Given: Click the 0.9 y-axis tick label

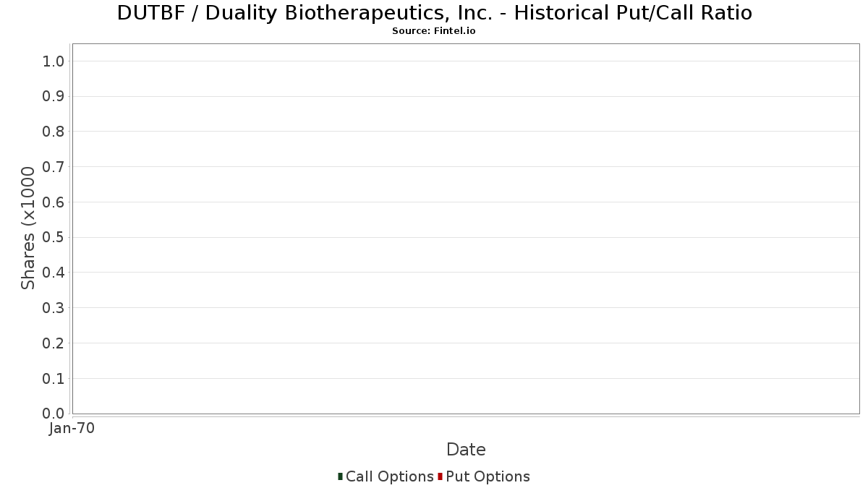Looking at the screenshot, I should pos(54,97).
